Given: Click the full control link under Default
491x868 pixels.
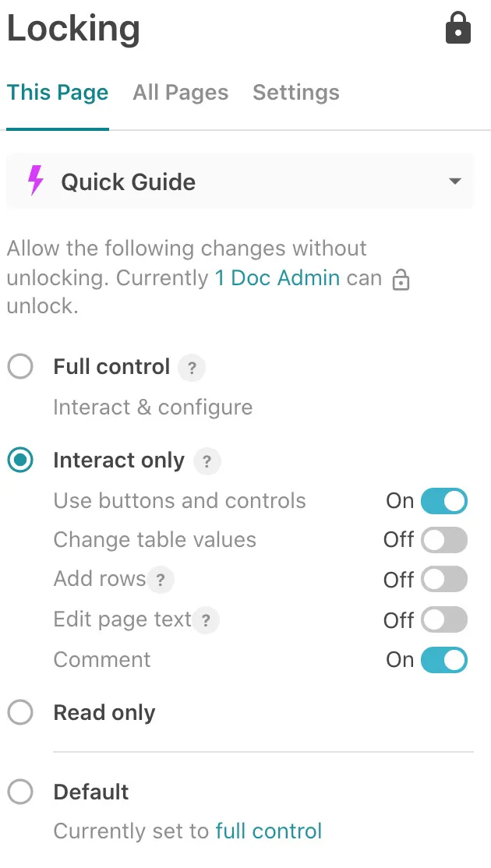Looking at the screenshot, I should [x=269, y=831].
